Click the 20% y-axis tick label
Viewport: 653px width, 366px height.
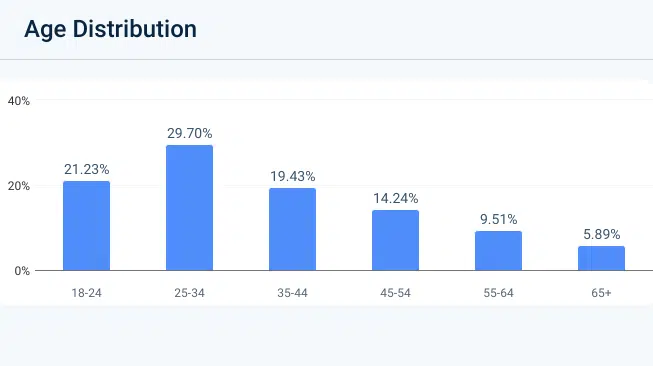point(19,186)
